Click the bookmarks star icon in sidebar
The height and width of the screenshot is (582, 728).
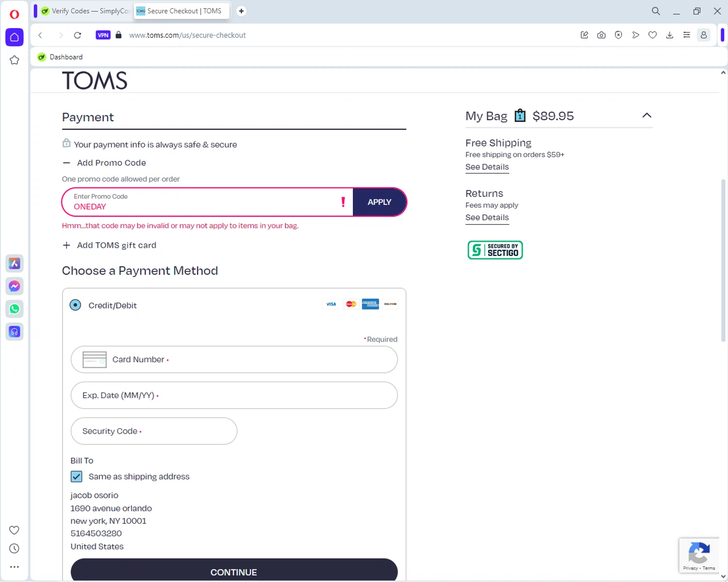click(x=14, y=60)
